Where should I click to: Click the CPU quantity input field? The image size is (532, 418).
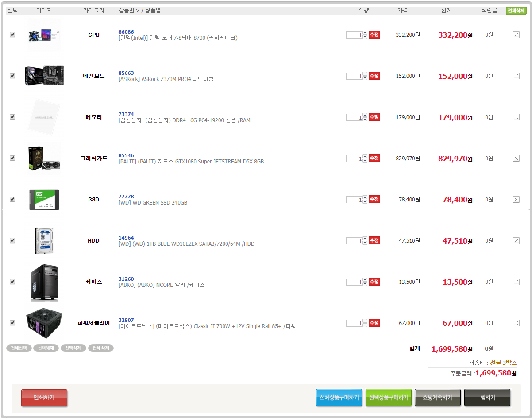354,35
